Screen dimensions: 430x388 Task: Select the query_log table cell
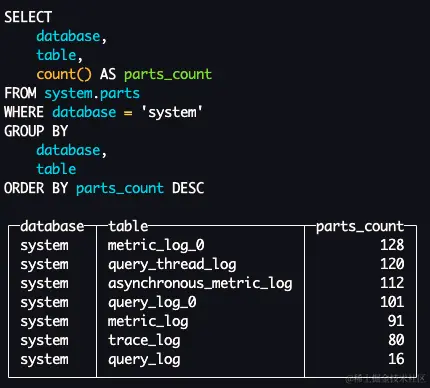pyautogui.click(x=144, y=360)
